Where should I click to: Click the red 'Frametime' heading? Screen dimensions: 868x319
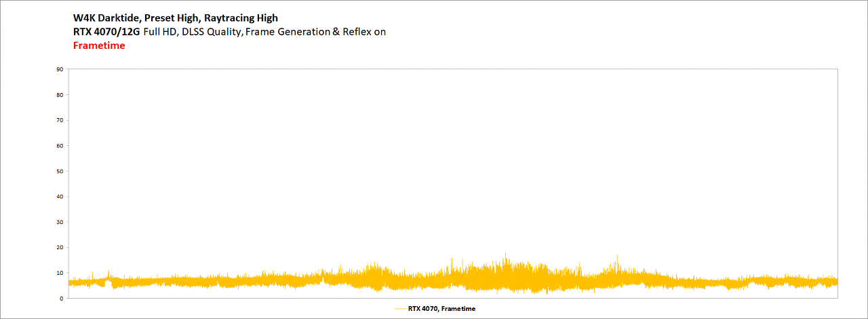click(x=99, y=46)
